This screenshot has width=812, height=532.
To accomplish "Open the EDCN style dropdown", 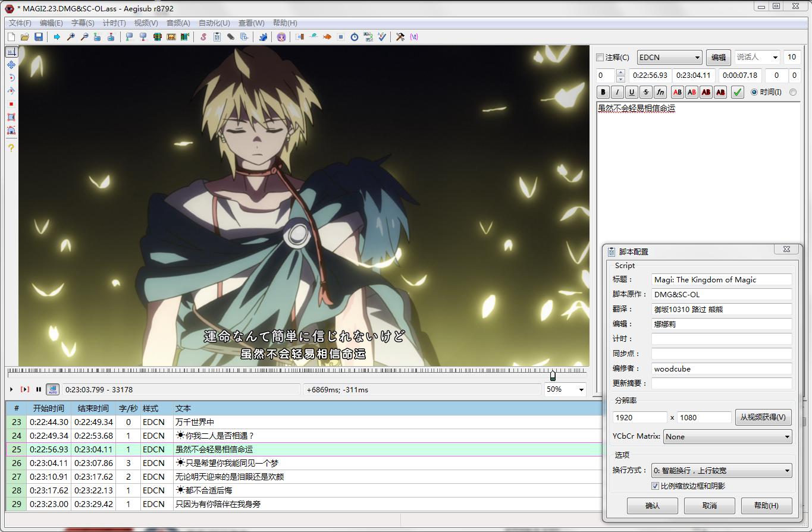I will click(670, 58).
